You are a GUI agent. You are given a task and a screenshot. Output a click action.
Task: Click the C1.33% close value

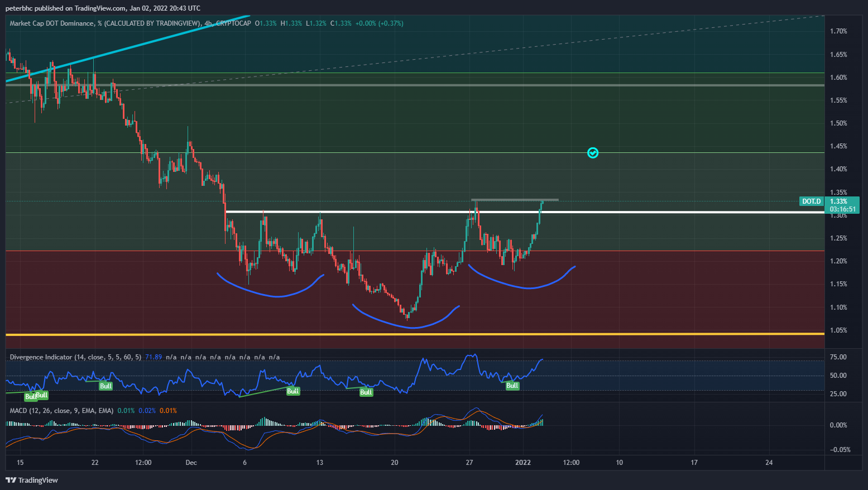point(341,23)
